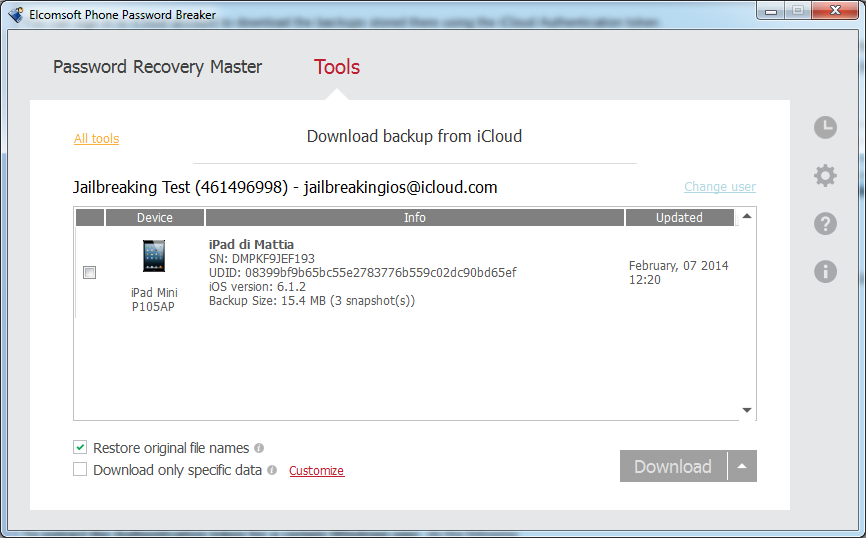Open the Customize link
The image size is (866, 538).
317,471
